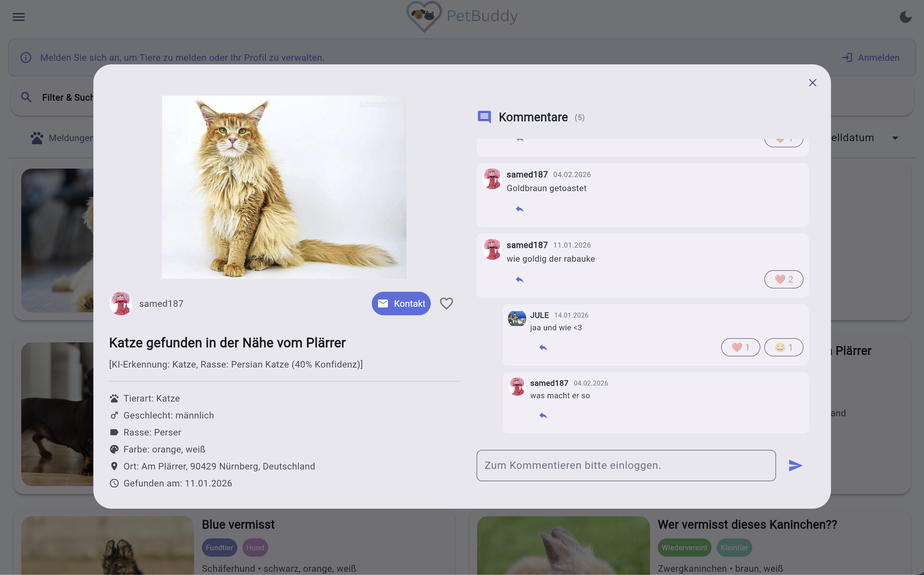
Task: Toggle dark mode with moon icon
Action: click(905, 17)
